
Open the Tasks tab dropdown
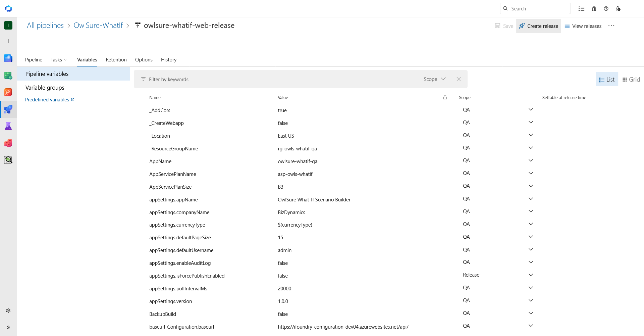(x=59, y=60)
